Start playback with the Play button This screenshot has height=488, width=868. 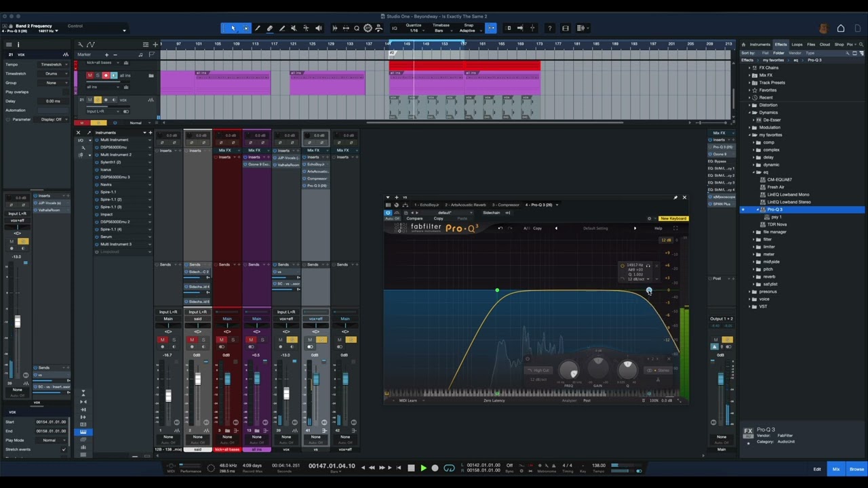click(x=424, y=468)
